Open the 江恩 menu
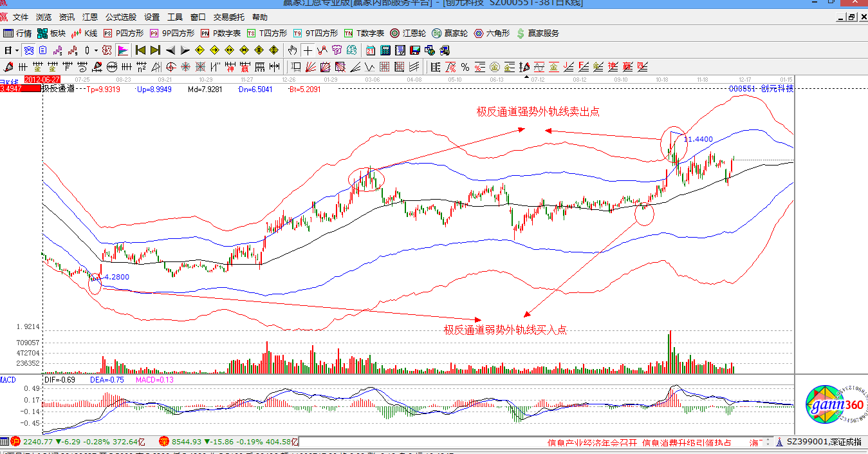Screen dimensions: 868x454 click(90, 17)
